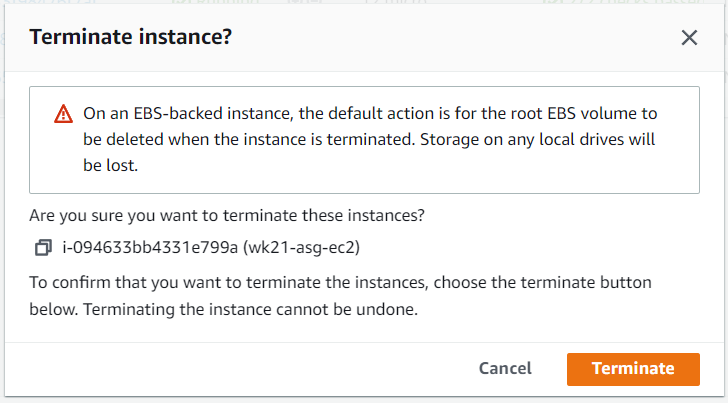Image resolution: width=728 pixels, height=403 pixels.
Task: Close the Terminate instance dialog with X
Action: coord(689,38)
